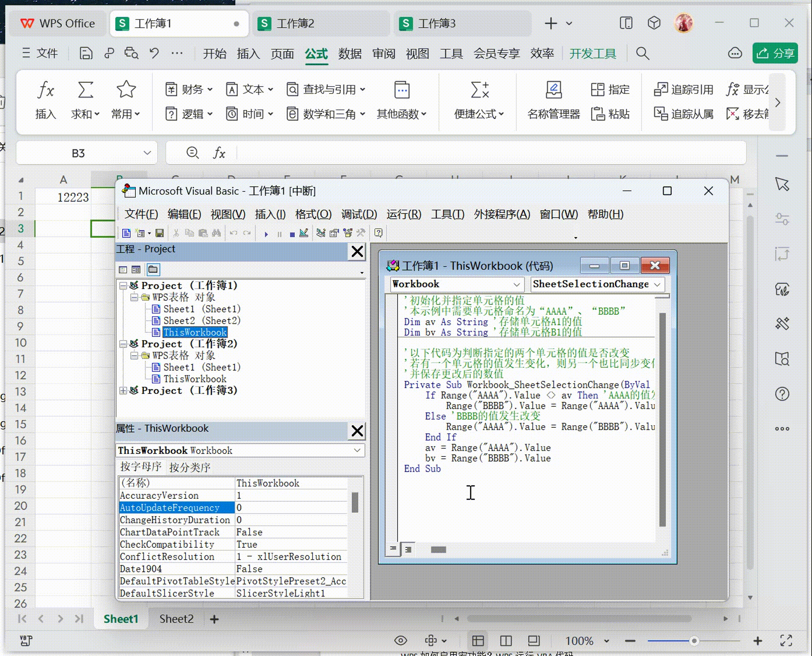Open the Workbook object dropdown
Image resolution: width=812 pixels, height=656 pixels.
coord(516,284)
